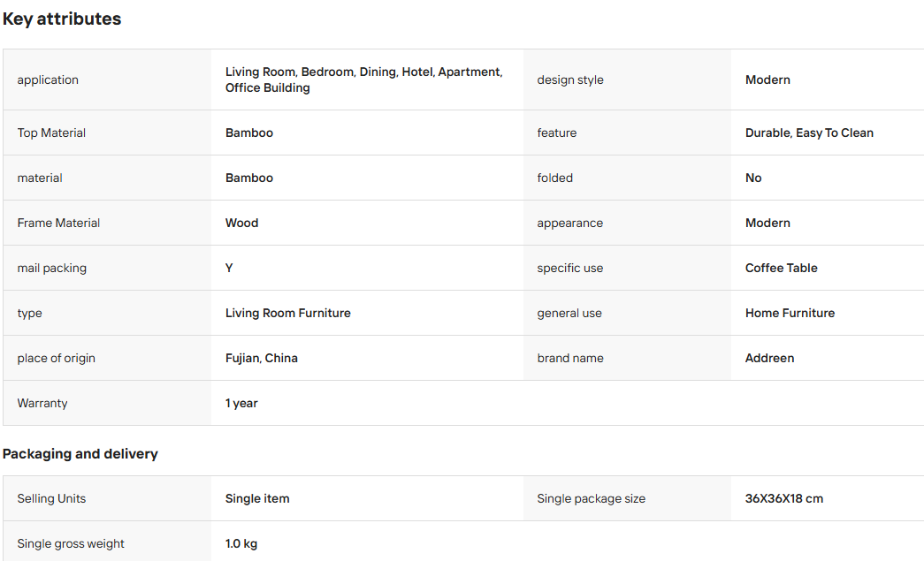Select the Home Furniture general use value

[x=790, y=313]
